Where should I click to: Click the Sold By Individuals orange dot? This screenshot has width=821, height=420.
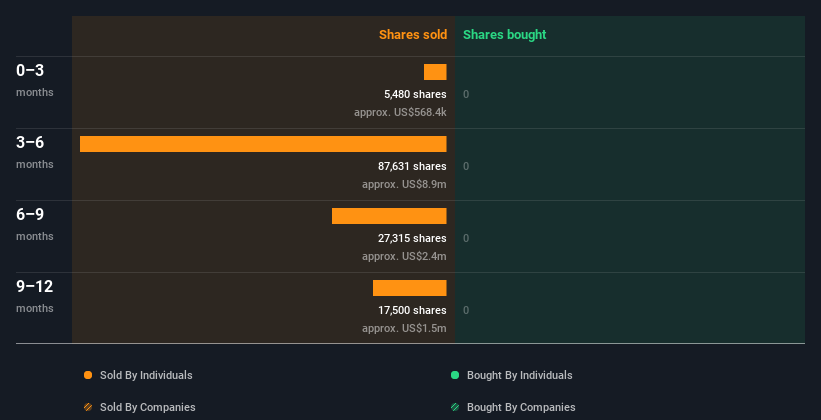point(88,375)
